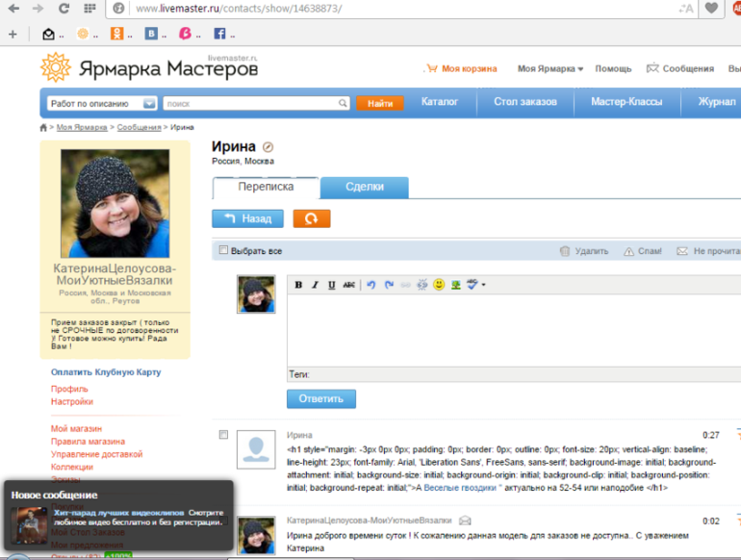Mark selected as Спам!
Screen dimensions: 741x560
tap(643, 251)
